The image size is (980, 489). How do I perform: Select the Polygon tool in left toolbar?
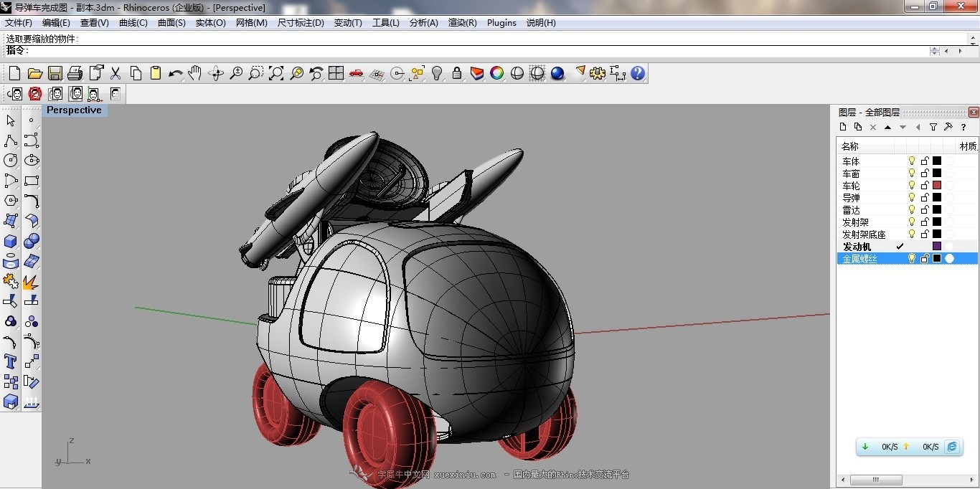click(11, 201)
